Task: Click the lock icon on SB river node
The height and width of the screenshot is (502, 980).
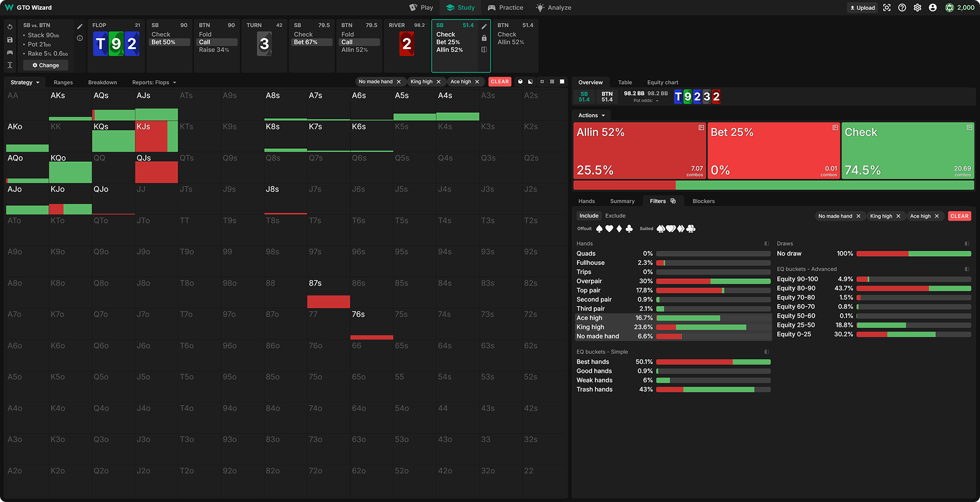Action: point(484,38)
